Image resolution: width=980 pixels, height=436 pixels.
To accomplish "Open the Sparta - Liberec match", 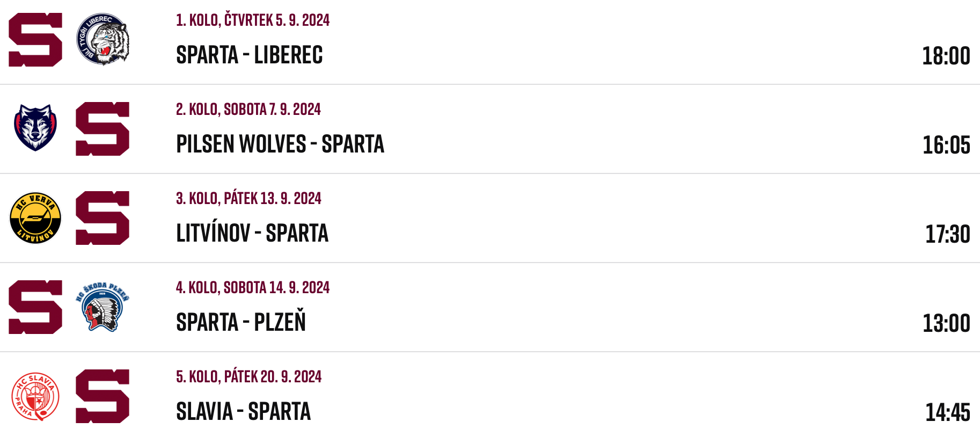I will (250, 55).
